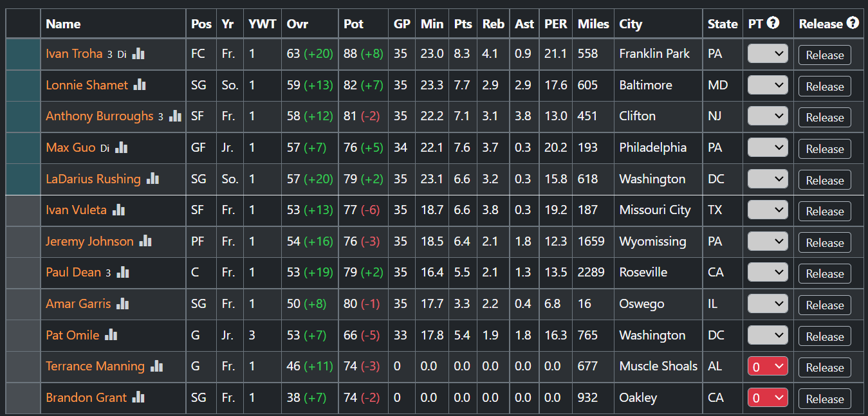Click chart icon beside LaDarius Rushing
868x416 pixels.
(x=152, y=179)
